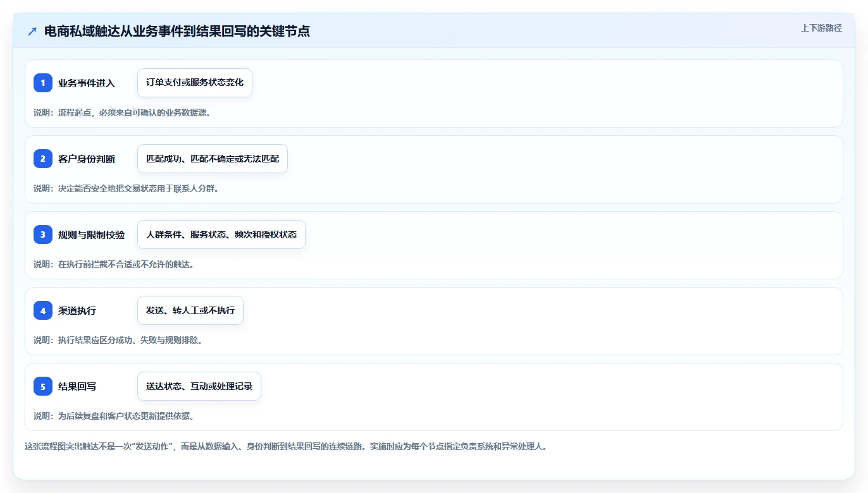Click the step number 1 badge
The image size is (868, 493).
pos(43,83)
